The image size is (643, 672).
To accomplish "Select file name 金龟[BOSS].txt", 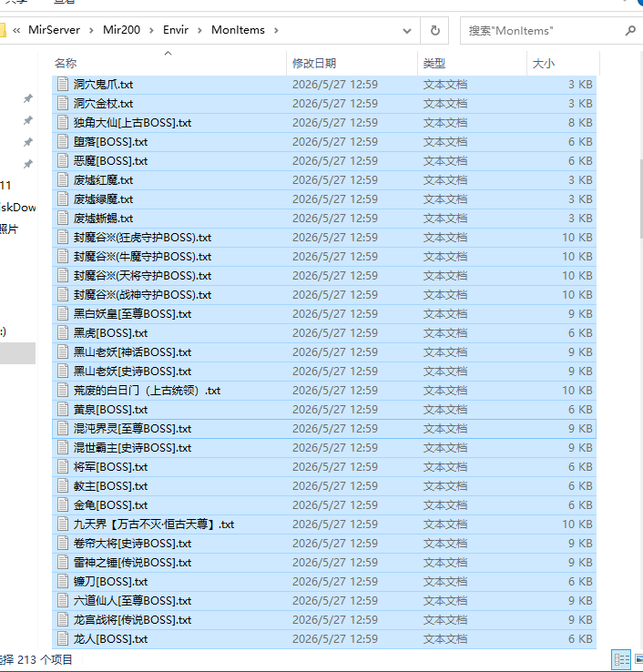I will pos(110,504).
